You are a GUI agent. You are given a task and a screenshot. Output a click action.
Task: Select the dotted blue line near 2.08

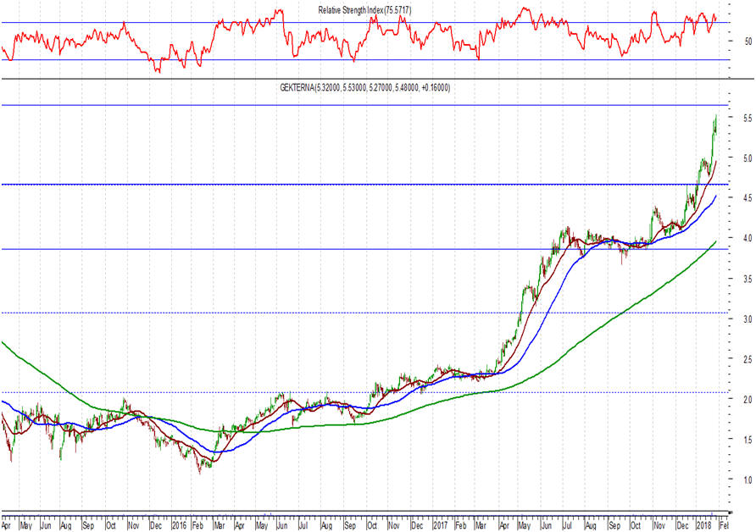click(364, 392)
